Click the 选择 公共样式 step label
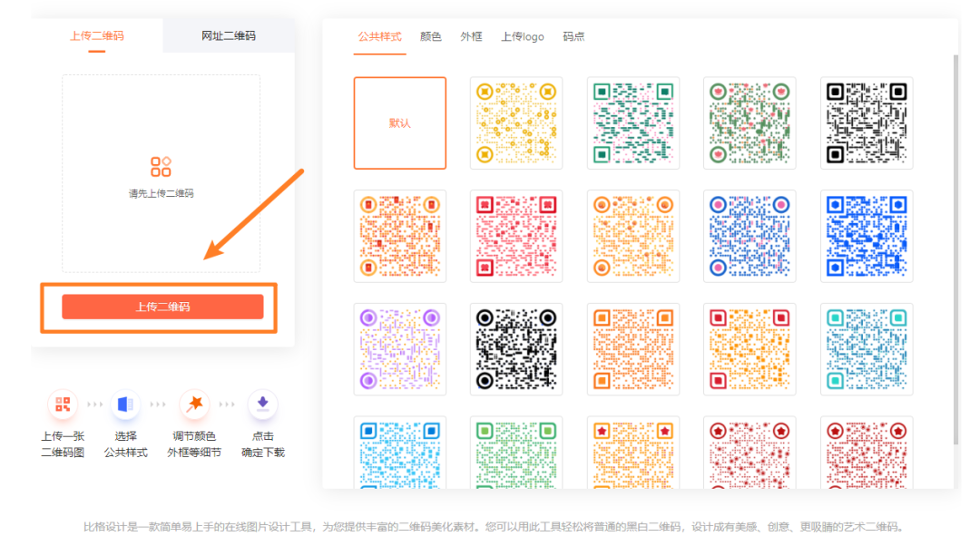 125,444
